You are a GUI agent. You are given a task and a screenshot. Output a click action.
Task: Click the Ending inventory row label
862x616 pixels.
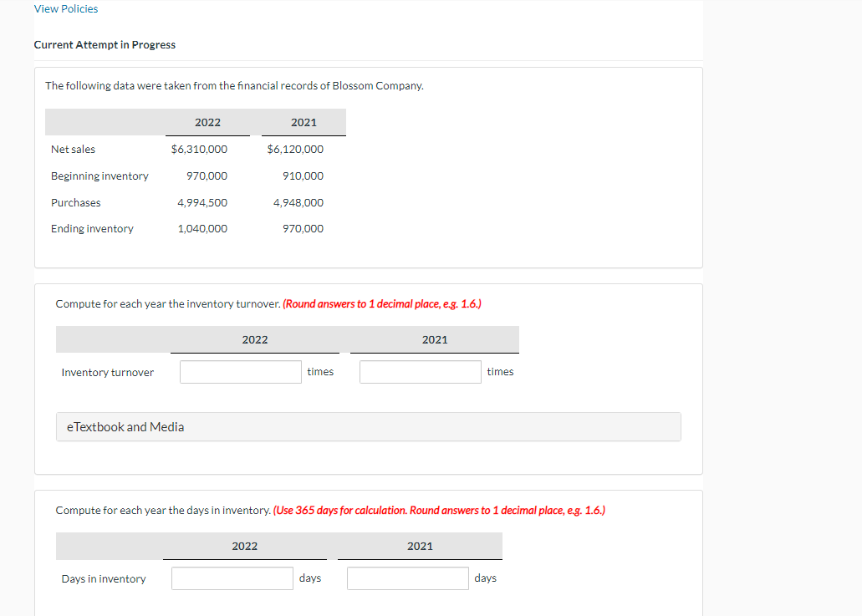pyautogui.click(x=91, y=228)
